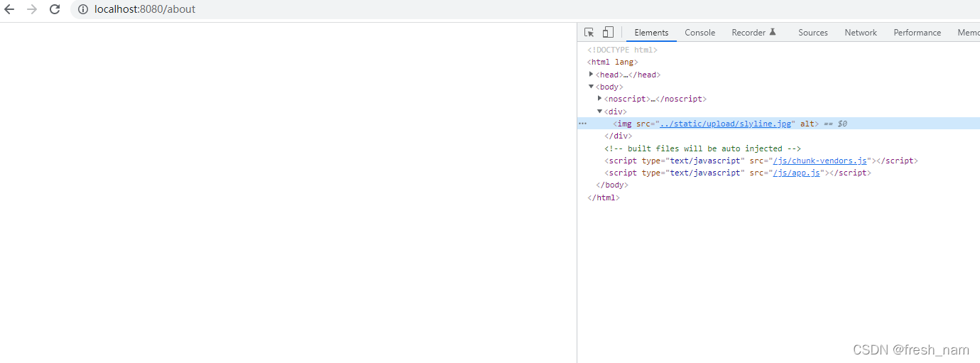Select the closing </html> tag line
Screen dimensions: 980x363
604,197
